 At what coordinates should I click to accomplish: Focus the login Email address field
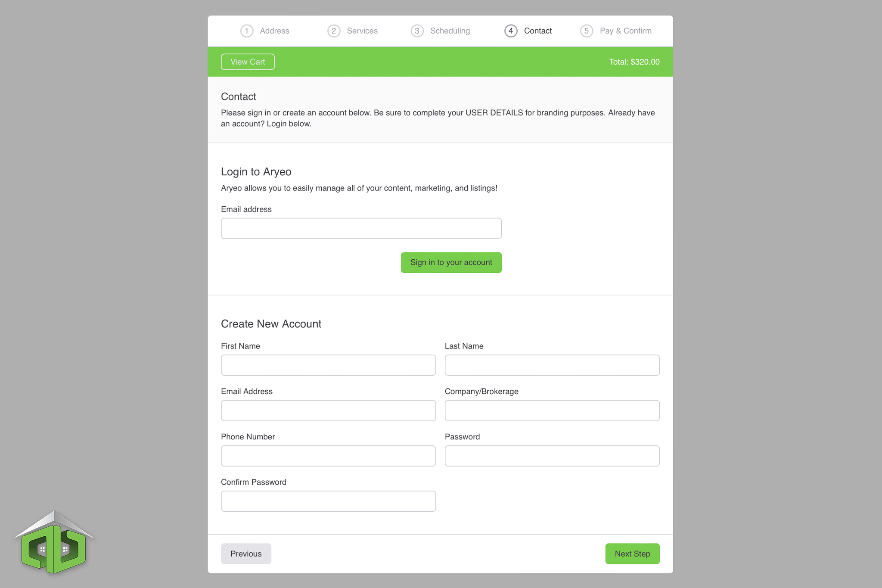pos(361,228)
